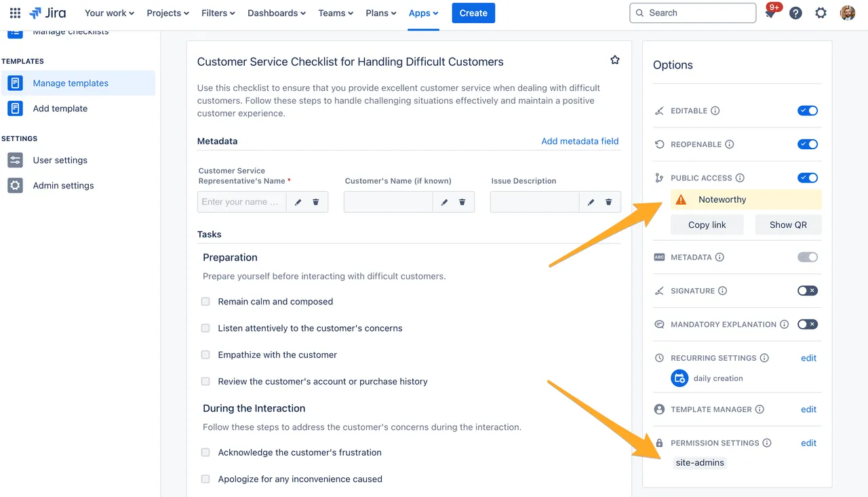Click the Search input field

(x=692, y=13)
